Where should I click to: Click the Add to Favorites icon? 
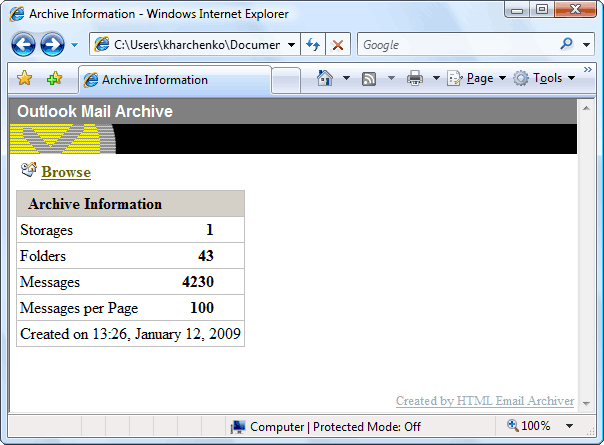54,78
